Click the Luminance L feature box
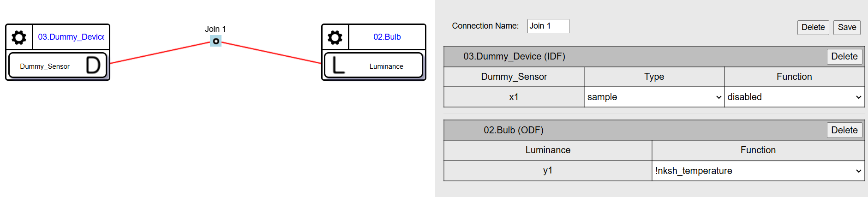The width and height of the screenshot is (868, 197). point(373,66)
